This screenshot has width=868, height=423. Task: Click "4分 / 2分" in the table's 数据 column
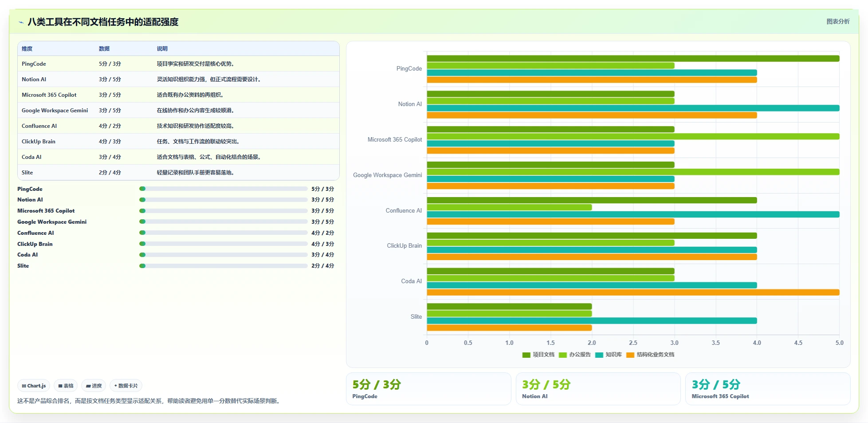click(110, 126)
